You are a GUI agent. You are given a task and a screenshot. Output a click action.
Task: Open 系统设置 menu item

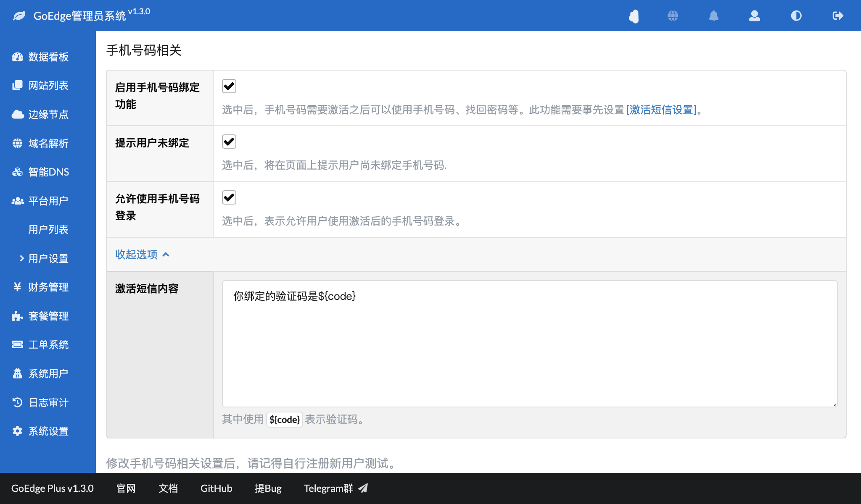[48, 431]
